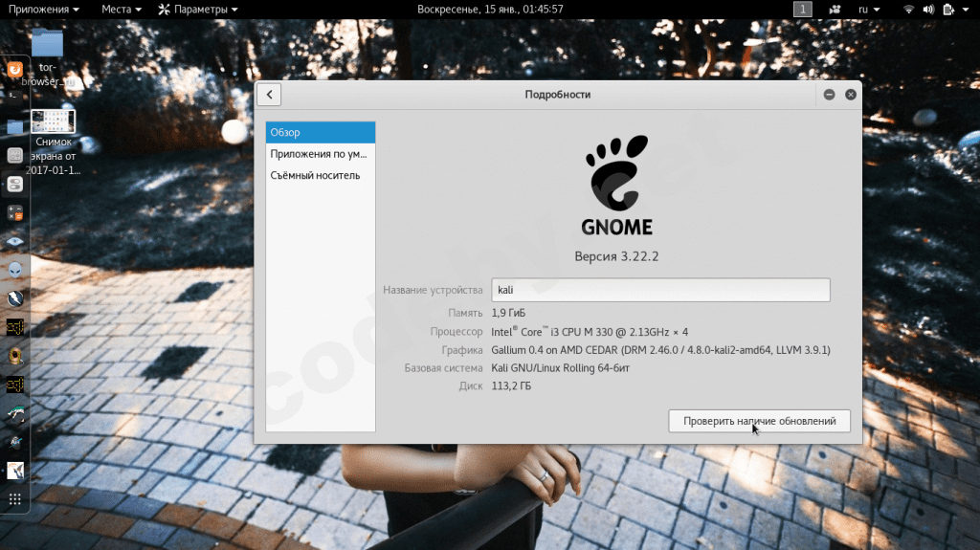
Task: Click the gray tweak tool icon in dock
Action: pyautogui.click(x=15, y=156)
